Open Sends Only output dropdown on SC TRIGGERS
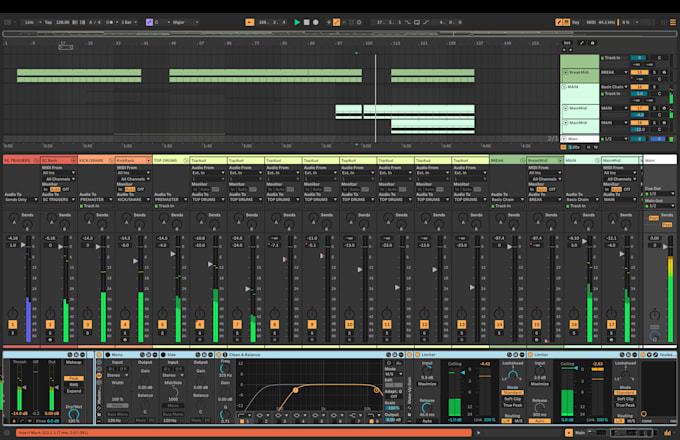This screenshot has width=680, height=440. click(21, 199)
